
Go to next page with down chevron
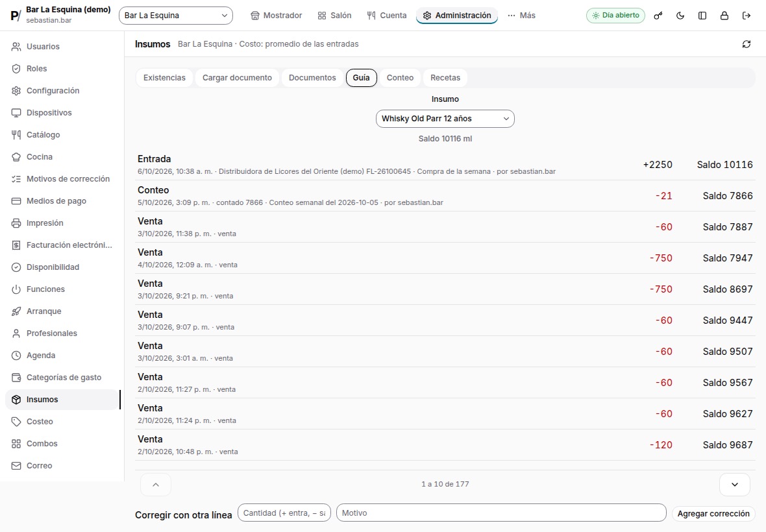(735, 485)
